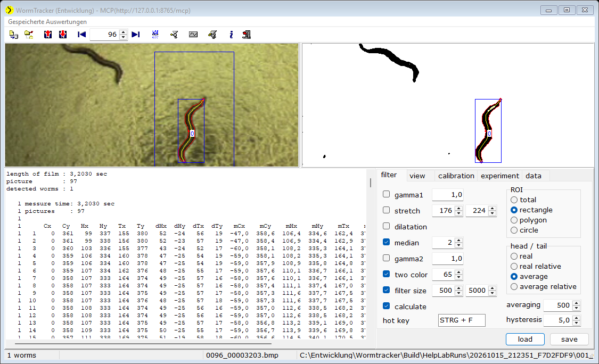Enable the dilatation checkbox
This screenshot has width=599, height=364.
point(386,227)
